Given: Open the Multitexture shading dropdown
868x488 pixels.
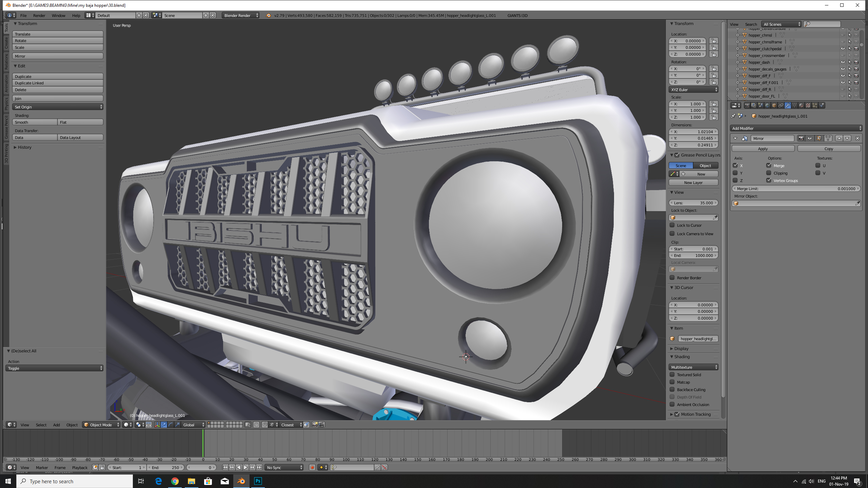Looking at the screenshot, I should coord(693,367).
